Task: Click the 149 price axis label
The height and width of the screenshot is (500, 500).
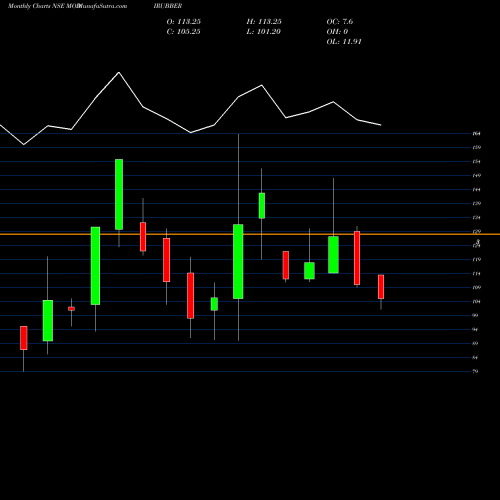Action: (477, 176)
